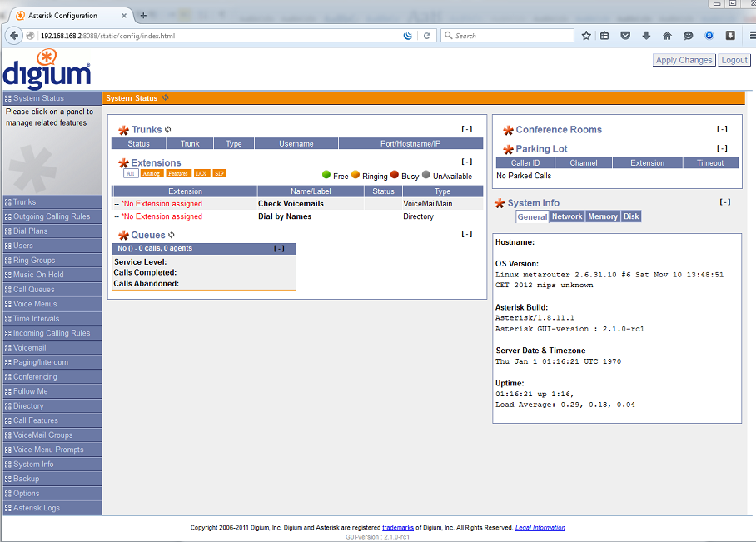Go back using the browser back arrow
This screenshot has width=756, height=542.
pos(14,36)
